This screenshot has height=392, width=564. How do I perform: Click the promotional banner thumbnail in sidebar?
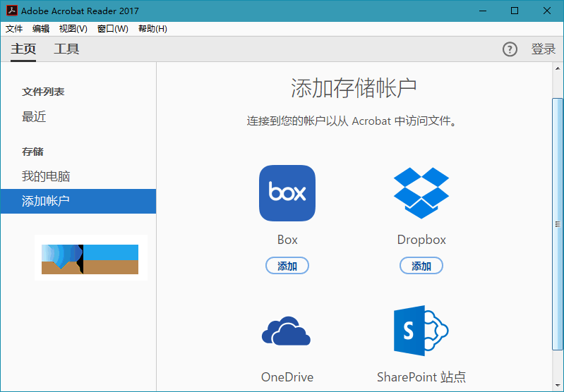[x=90, y=257]
